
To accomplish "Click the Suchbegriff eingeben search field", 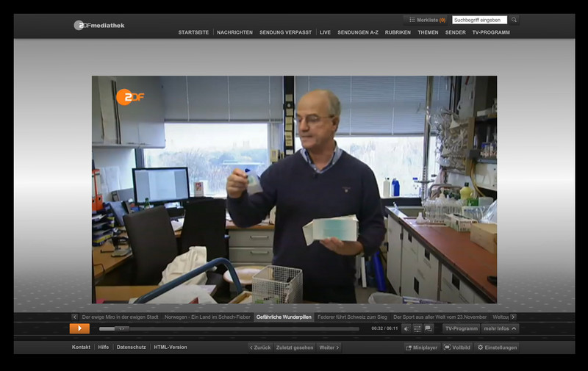I will pyautogui.click(x=480, y=20).
